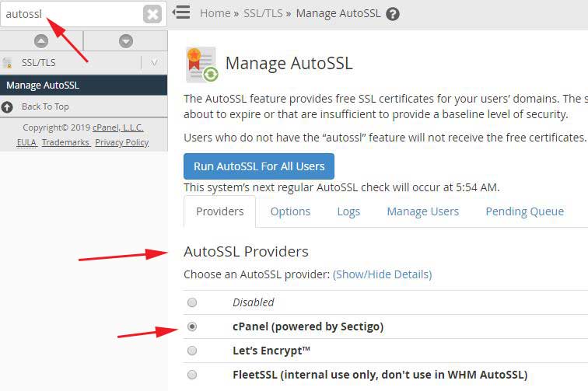Click the Disabled provider label
588x391 pixels.
253,302
